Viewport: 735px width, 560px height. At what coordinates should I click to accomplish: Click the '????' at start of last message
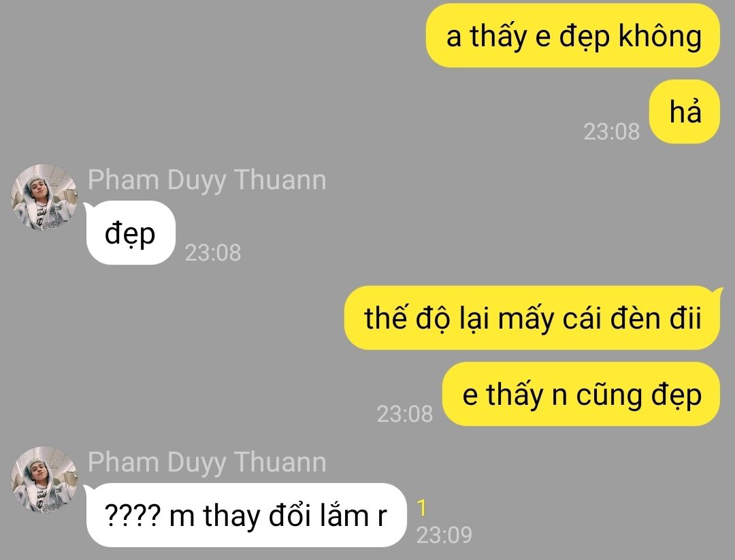(132, 516)
